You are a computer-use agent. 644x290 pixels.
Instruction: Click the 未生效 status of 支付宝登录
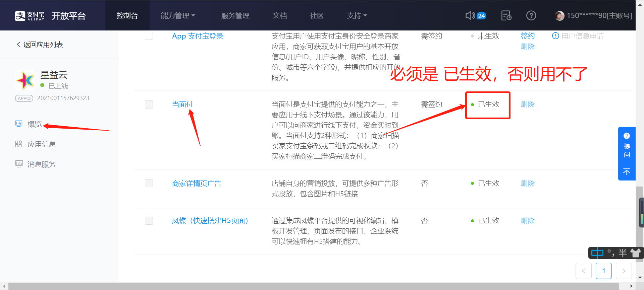[488, 36]
